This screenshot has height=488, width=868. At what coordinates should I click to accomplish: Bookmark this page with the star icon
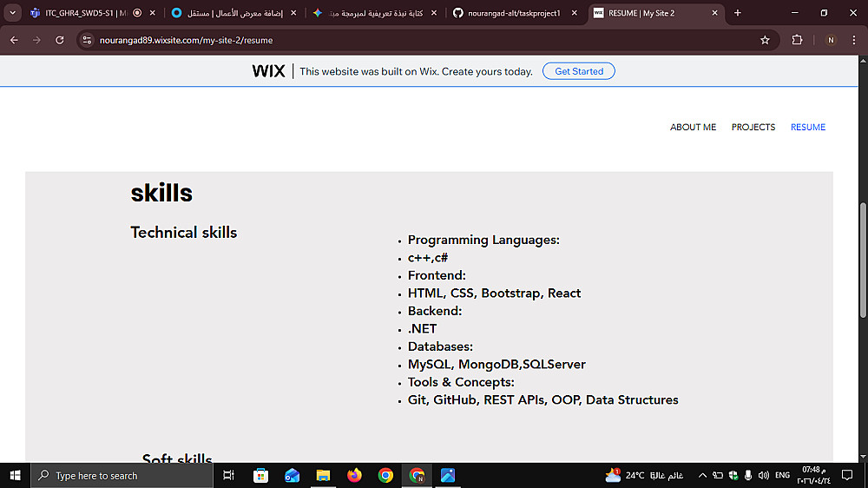[765, 40]
